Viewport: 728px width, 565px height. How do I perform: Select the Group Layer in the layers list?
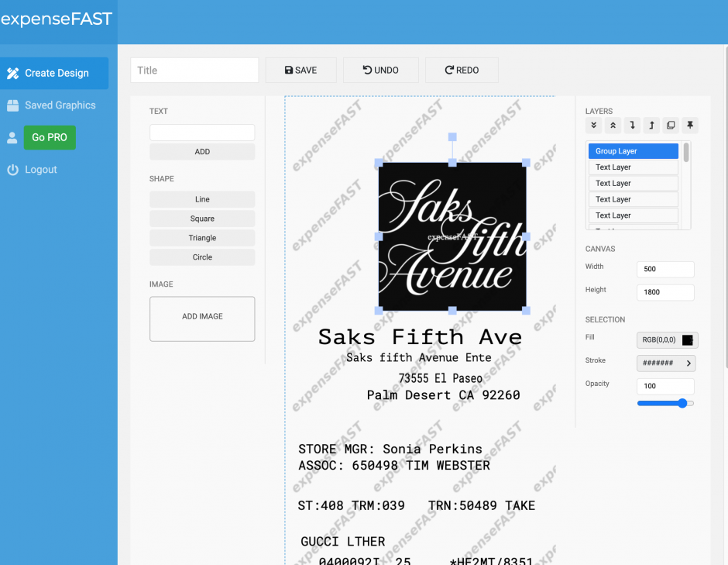633,150
